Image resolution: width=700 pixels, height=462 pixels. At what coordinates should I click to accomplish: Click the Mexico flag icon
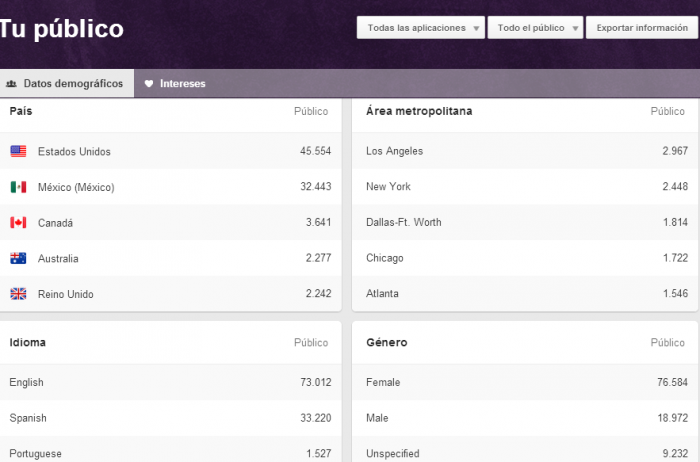[18, 187]
